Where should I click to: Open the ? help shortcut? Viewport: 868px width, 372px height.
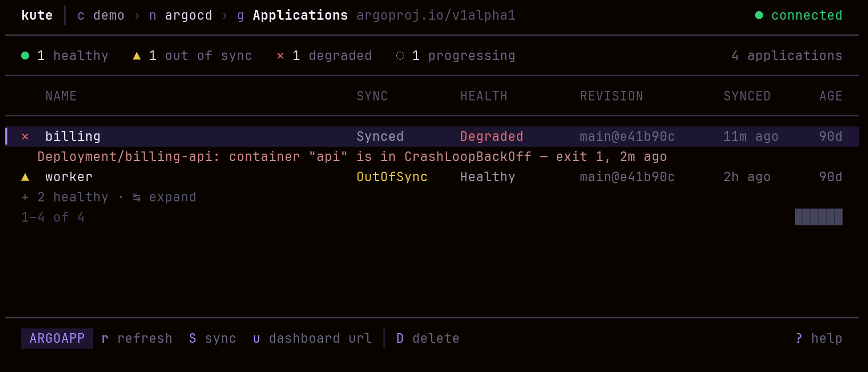point(819,339)
